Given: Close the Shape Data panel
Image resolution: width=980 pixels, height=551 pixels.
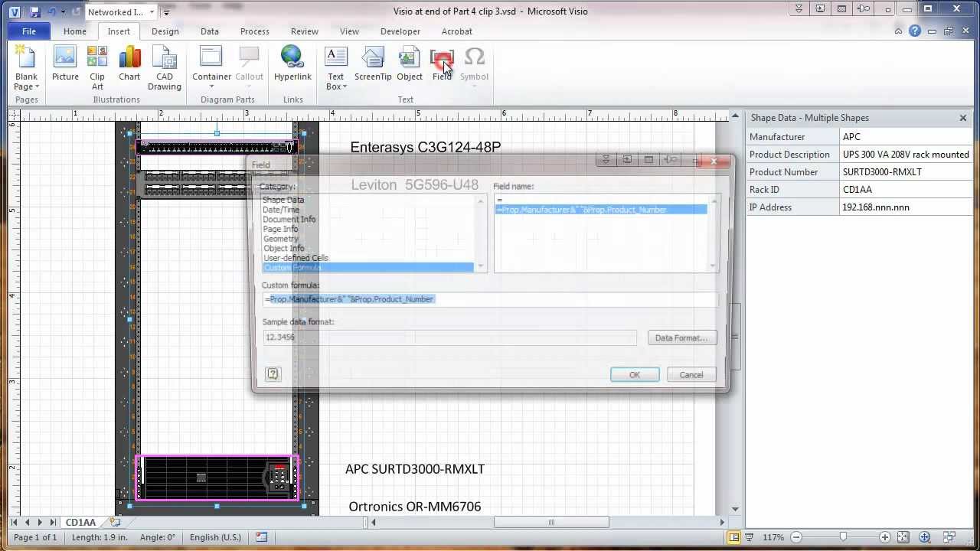Looking at the screenshot, I should point(963,118).
